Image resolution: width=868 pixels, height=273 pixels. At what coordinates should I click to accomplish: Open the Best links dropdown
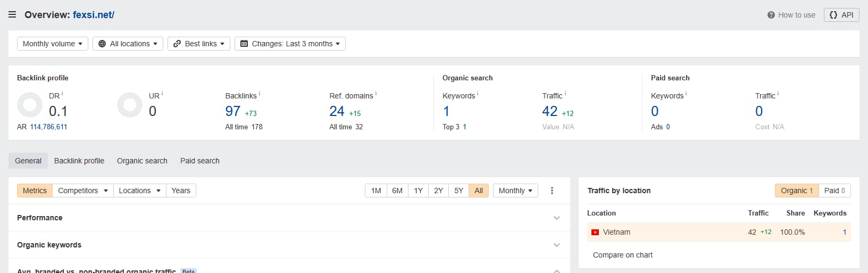pyautogui.click(x=199, y=44)
